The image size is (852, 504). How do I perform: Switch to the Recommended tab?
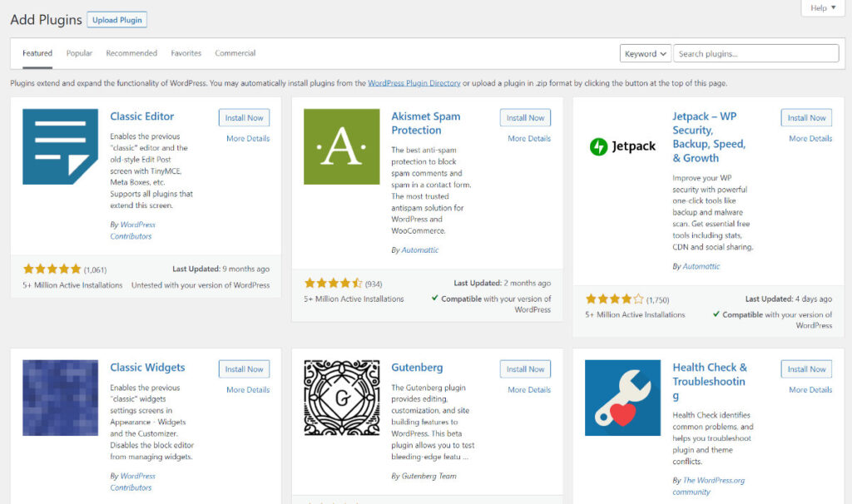point(131,53)
